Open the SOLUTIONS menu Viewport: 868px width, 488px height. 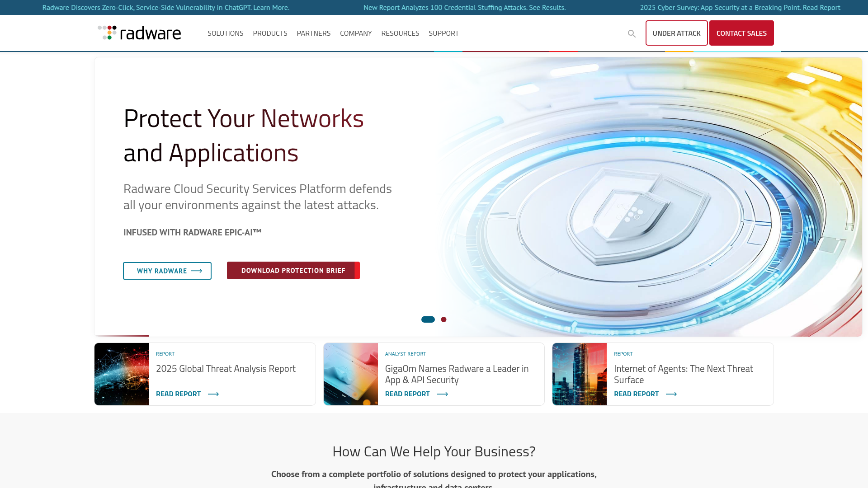225,33
